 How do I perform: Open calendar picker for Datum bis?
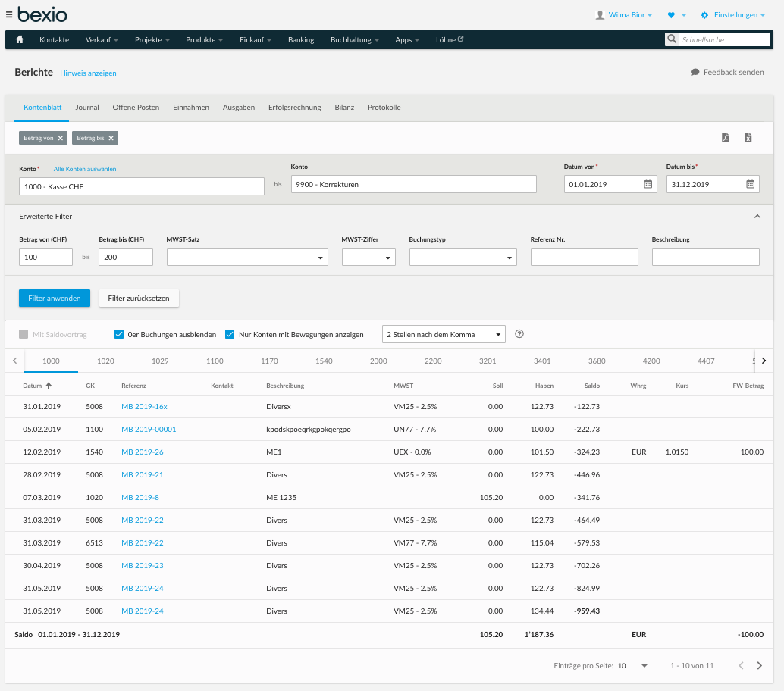pyautogui.click(x=750, y=184)
